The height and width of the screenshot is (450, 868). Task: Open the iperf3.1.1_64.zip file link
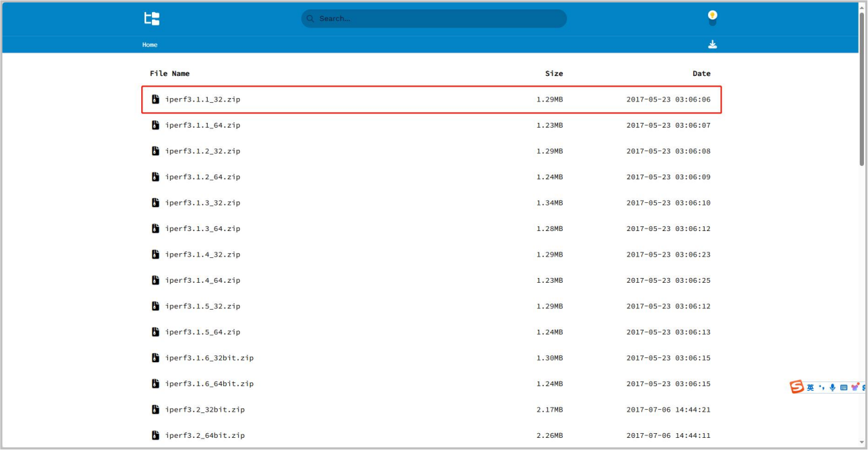202,126
